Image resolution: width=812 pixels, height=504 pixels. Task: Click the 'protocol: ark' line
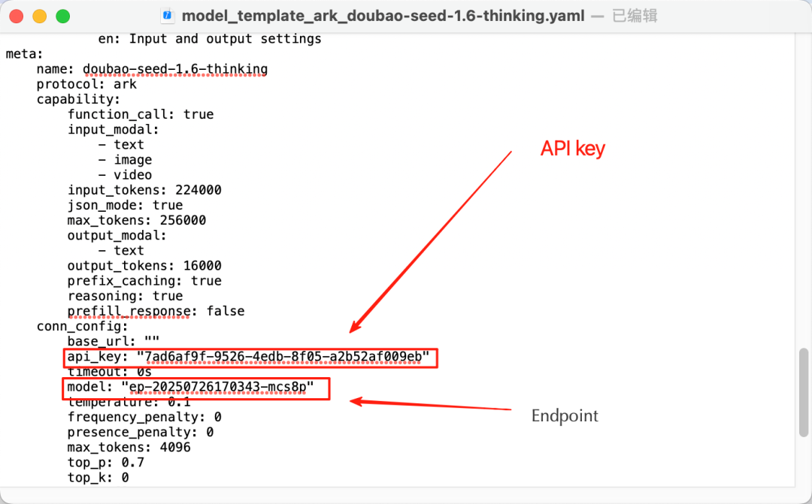[x=86, y=84]
